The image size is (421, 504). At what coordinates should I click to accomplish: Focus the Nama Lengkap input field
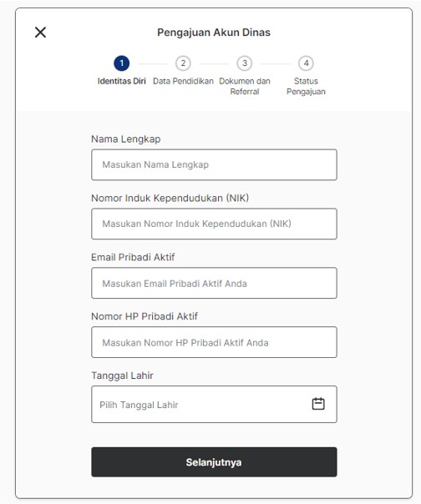coord(214,164)
